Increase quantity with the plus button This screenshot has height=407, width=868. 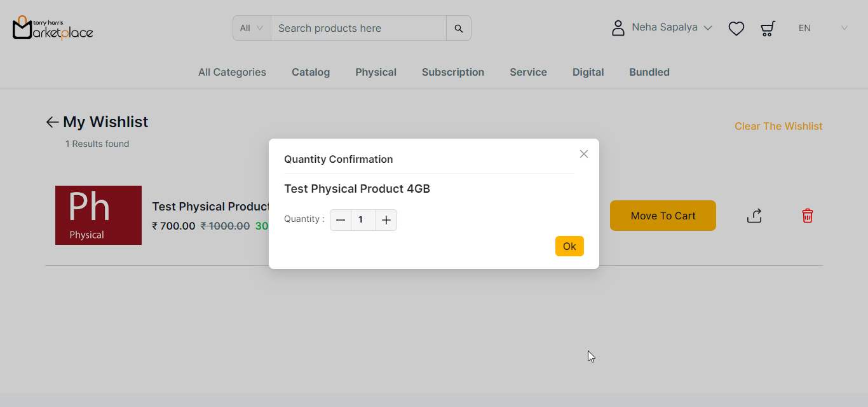(386, 220)
